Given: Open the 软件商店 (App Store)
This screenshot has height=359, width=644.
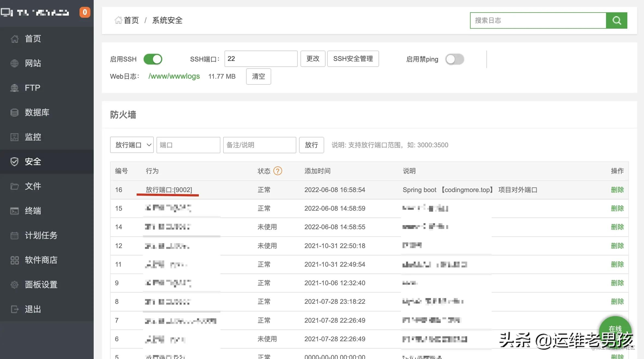Looking at the screenshot, I should pos(41,260).
